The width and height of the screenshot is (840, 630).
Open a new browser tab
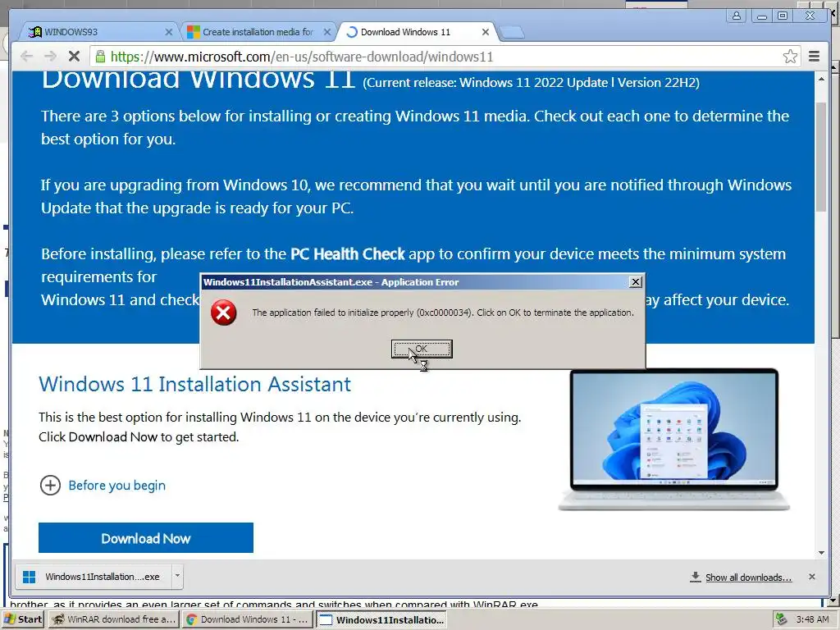click(512, 33)
